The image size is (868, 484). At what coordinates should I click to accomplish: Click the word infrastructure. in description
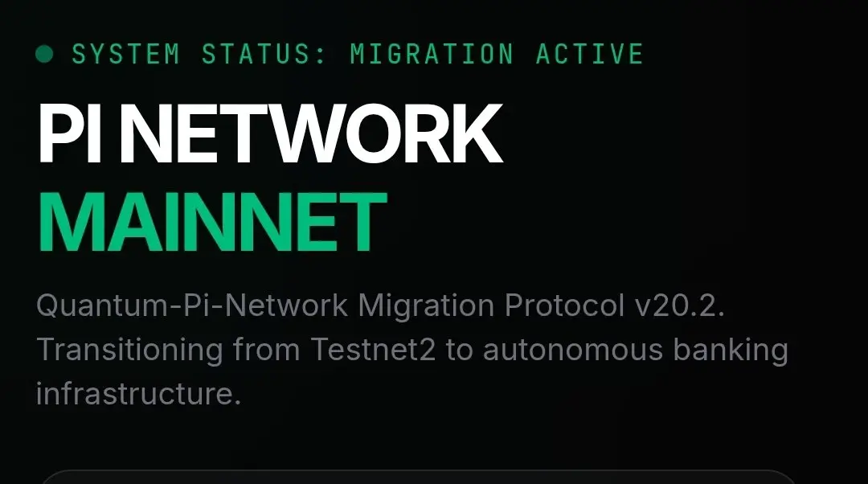[x=138, y=394]
